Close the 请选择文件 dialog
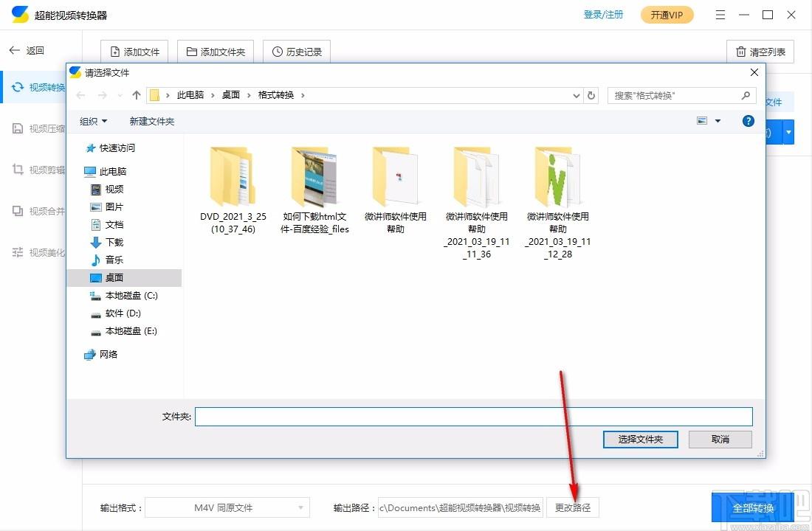The width and height of the screenshot is (812, 531). [754, 72]
